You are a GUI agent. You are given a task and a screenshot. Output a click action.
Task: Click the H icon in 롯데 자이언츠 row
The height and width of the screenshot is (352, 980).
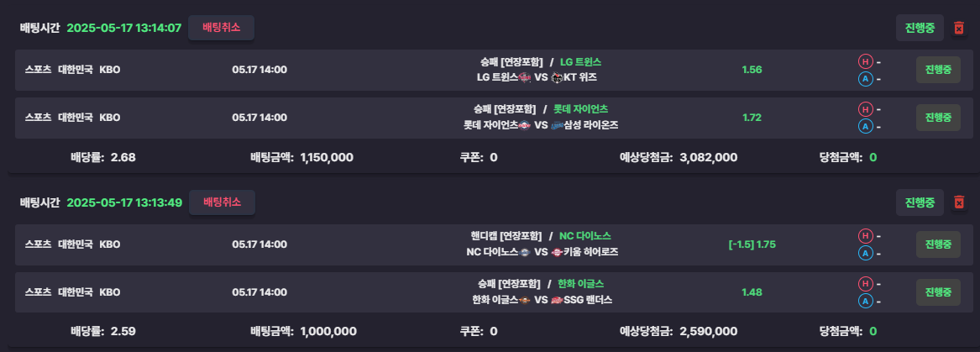865,108
